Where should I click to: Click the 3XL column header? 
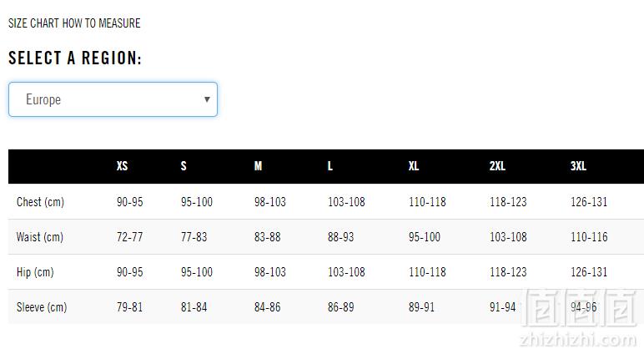point(578,166)
